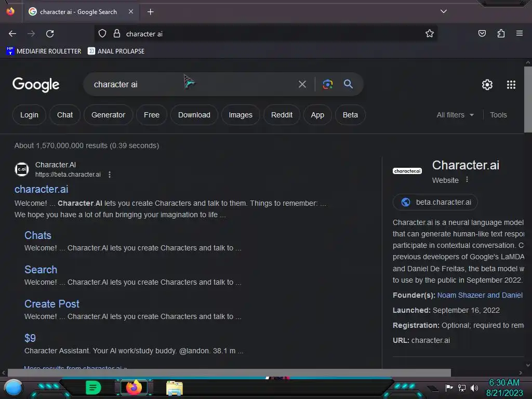This screenshot has height=399, width=532.
Task: Open File Explorer from the taskbar
Action: [175, 388]
